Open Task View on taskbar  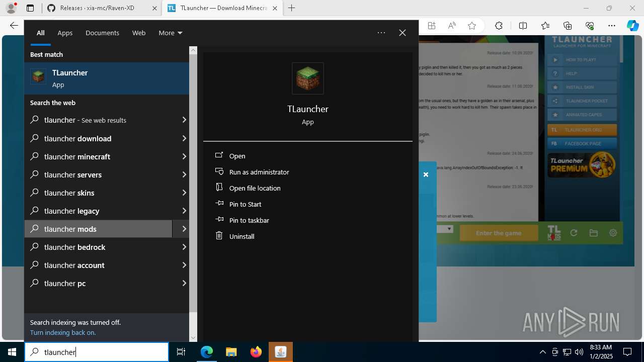[x=181, y=352]
